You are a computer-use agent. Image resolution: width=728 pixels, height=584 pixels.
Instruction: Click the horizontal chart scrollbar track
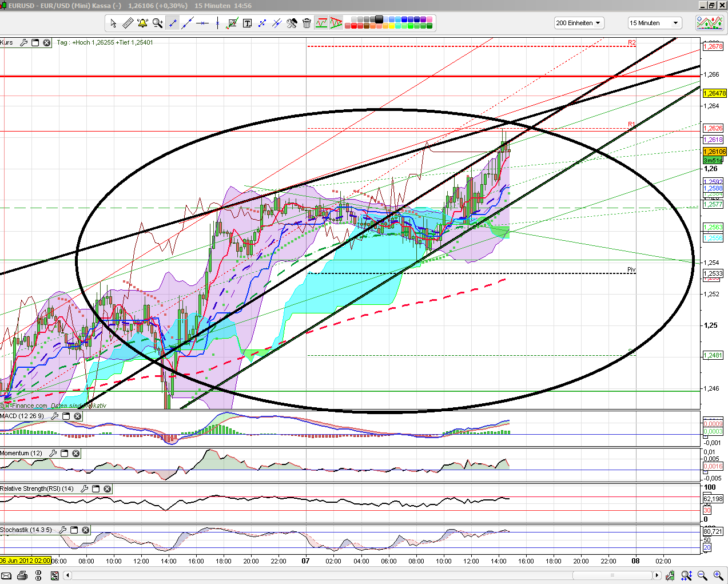361,575
